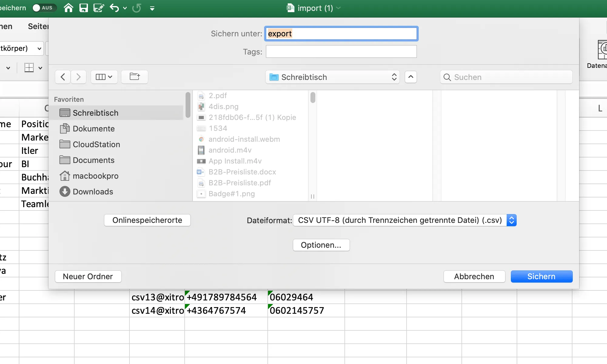Open the Home icon in Excel toolbar

(x=69, y=8)
